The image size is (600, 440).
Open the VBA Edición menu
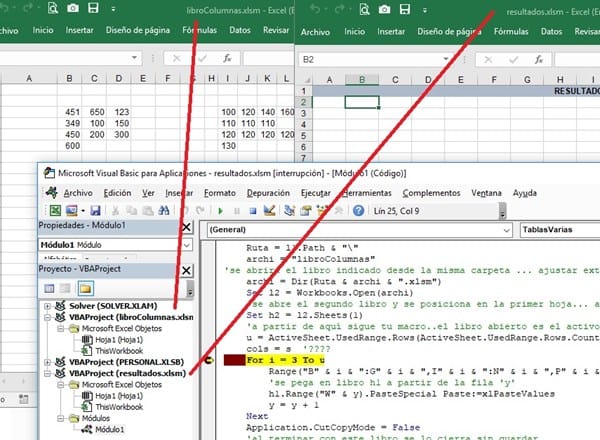[117, 193]
